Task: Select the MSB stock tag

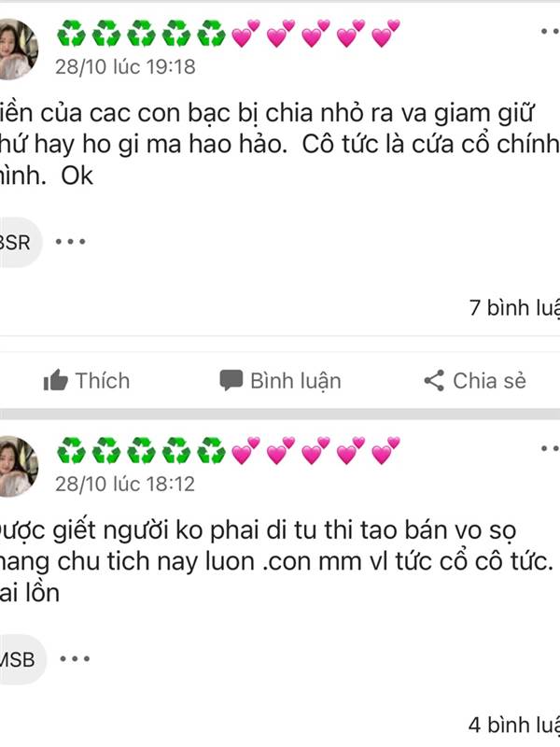Action: click(x=21, y=659)
